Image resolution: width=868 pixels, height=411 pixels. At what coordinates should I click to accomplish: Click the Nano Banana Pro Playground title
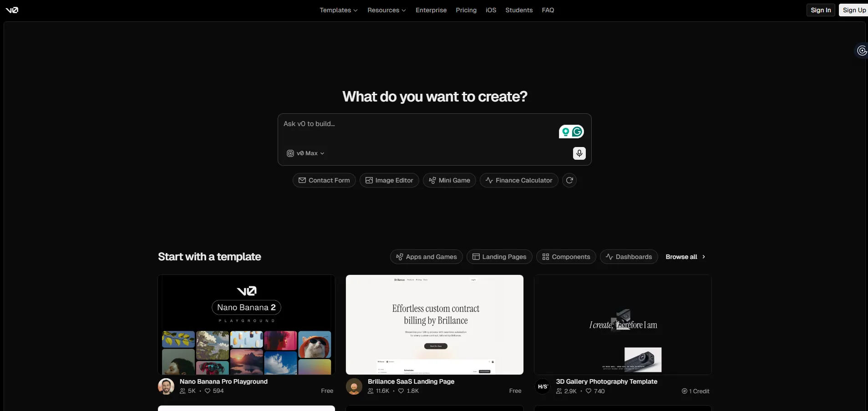coord(223,381)
